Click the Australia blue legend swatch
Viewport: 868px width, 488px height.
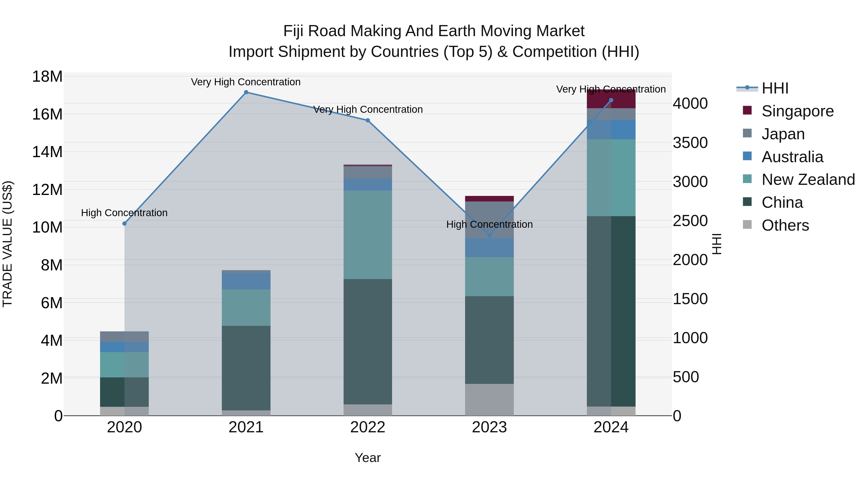(x=747, y=156)
